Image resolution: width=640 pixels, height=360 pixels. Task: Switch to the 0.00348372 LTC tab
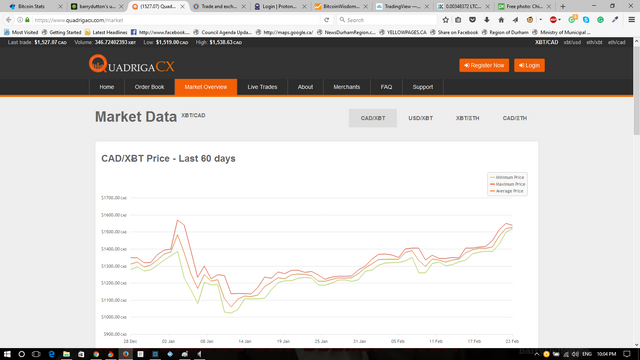pyautogui.click(x=463, y=7)
